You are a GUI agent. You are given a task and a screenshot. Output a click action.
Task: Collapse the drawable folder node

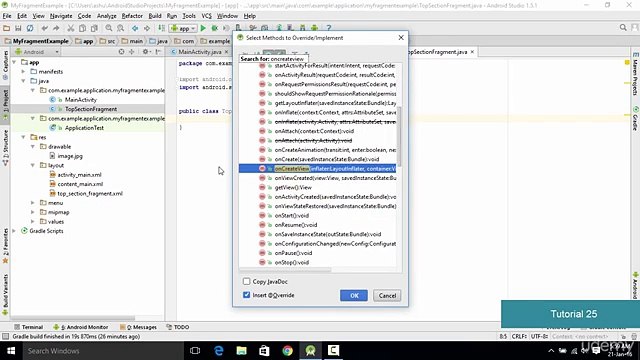tap(33, 147)
